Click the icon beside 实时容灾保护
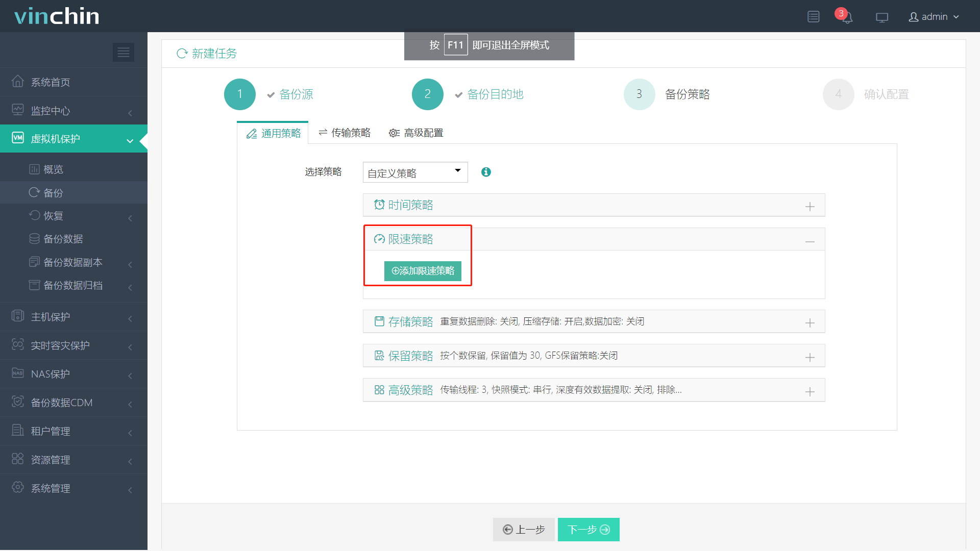The height and width of the screenshot is (551, 980). point(18,344)
